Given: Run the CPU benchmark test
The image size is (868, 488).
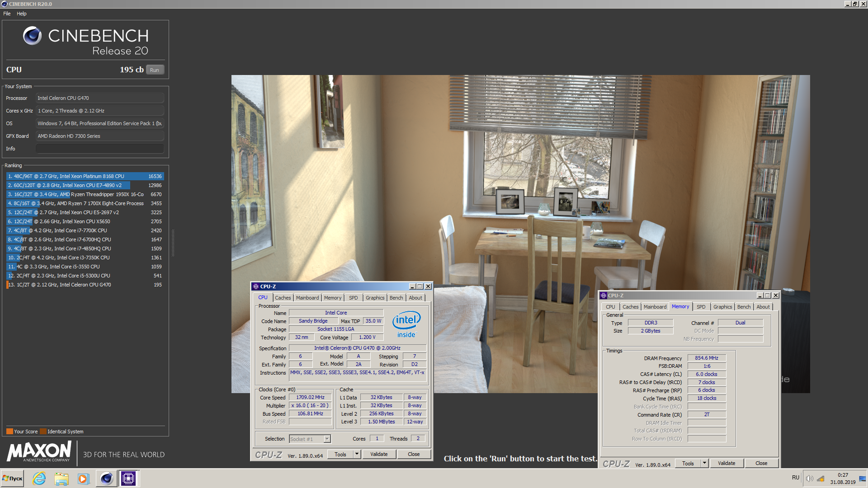Looking at the screenshot, I should click(155, 70).
